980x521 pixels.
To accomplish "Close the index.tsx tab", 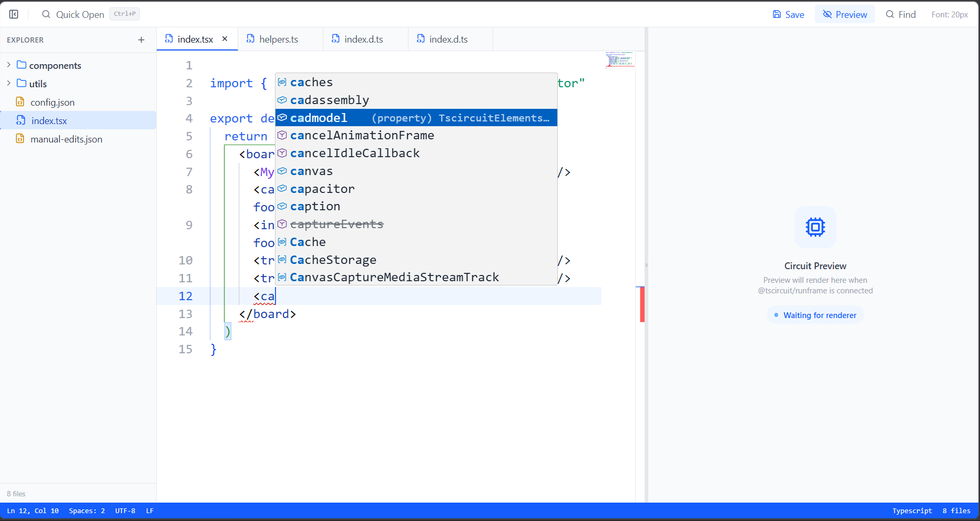I will 224,39.
